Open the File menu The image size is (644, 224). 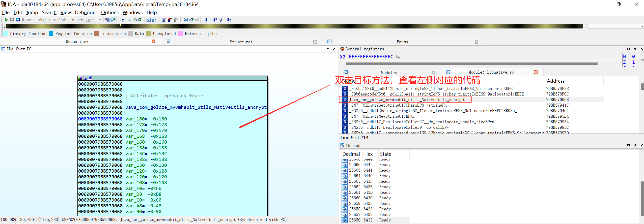pos(6,12)
